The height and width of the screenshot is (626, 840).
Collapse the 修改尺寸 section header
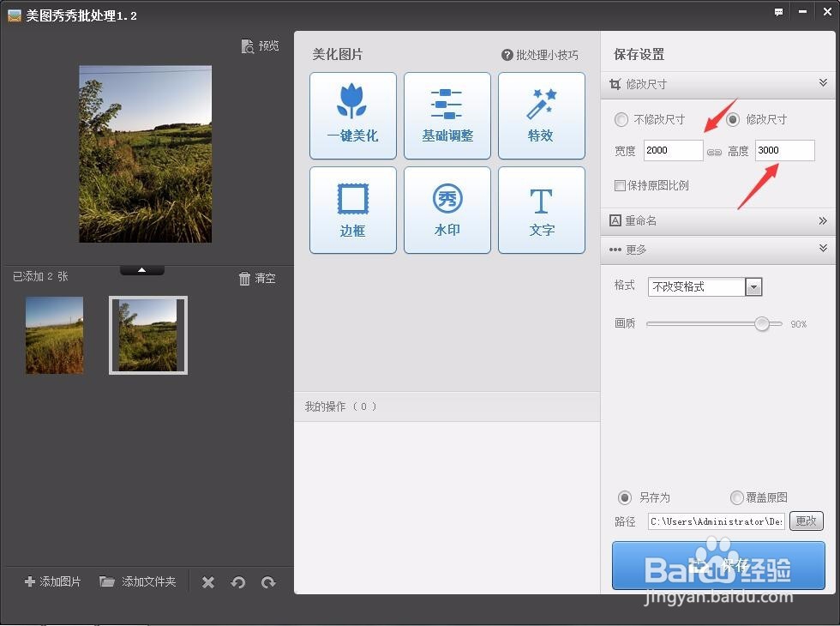tap(718, 85)
